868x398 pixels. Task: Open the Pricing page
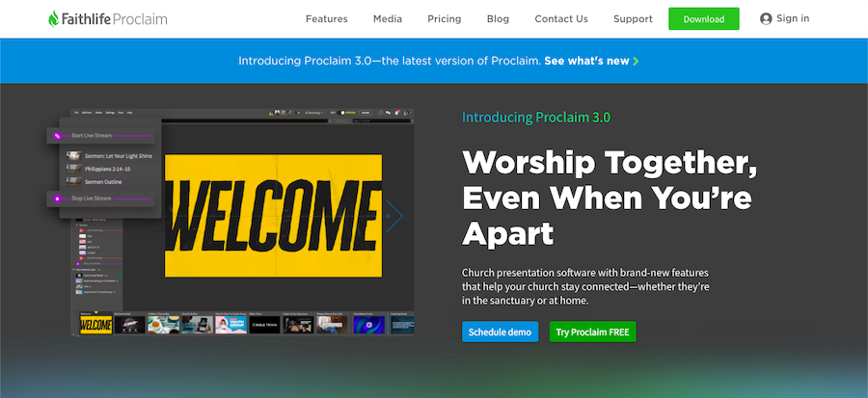[444, 19]
